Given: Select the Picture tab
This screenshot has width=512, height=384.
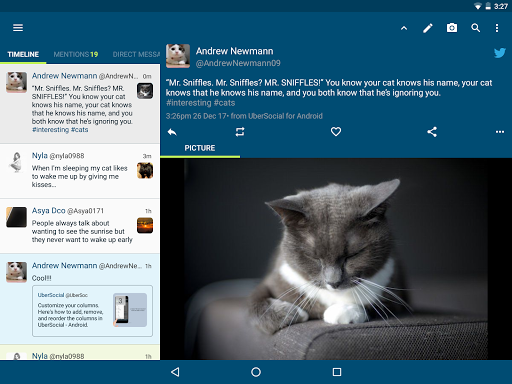Looking at the screenshot, I should pos(200,148).
